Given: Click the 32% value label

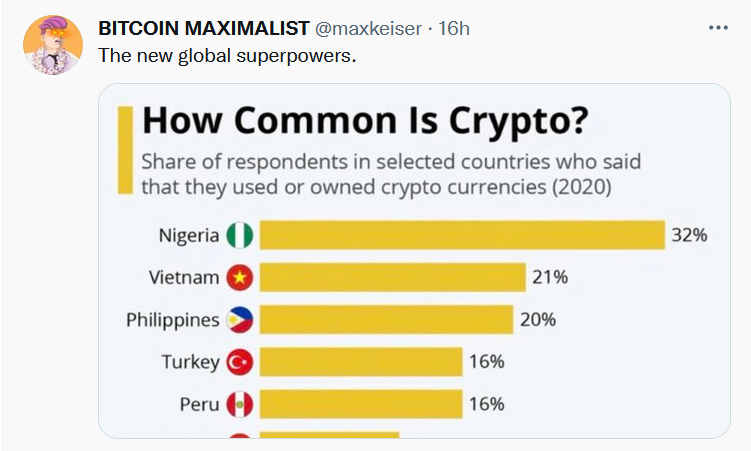Looking at the screenshot, I should 689,235.
